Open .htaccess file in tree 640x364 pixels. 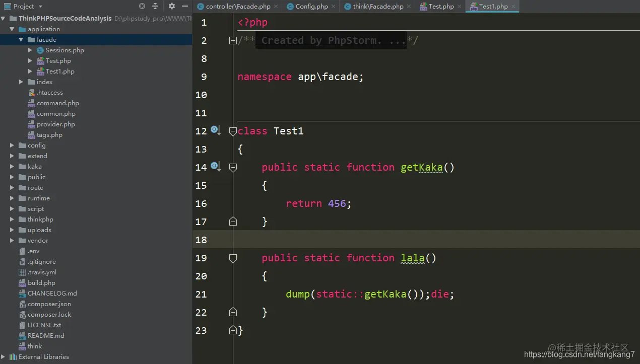point(49,93)
